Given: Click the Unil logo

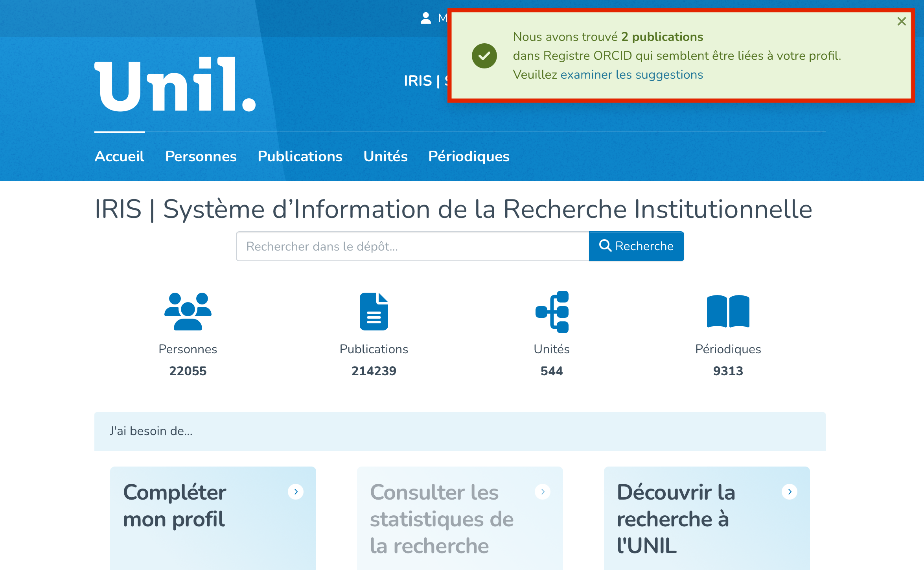Looking at the screenshot, I should pos(175,85).
